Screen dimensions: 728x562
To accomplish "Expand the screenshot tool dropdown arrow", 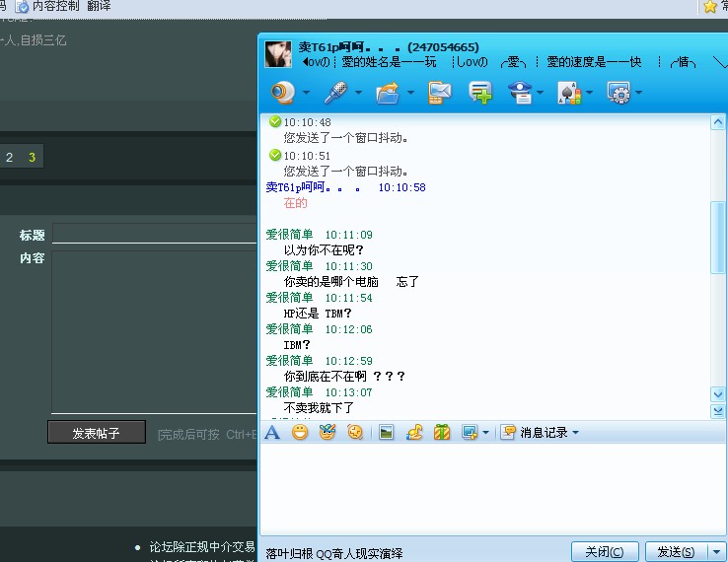I will point(485,432).
